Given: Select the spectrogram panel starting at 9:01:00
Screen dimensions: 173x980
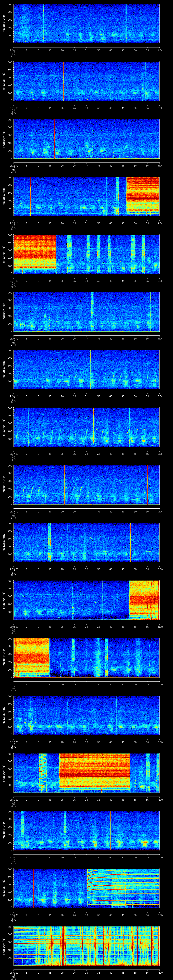Looking at the screenshot, I should (x=86, y=81).
